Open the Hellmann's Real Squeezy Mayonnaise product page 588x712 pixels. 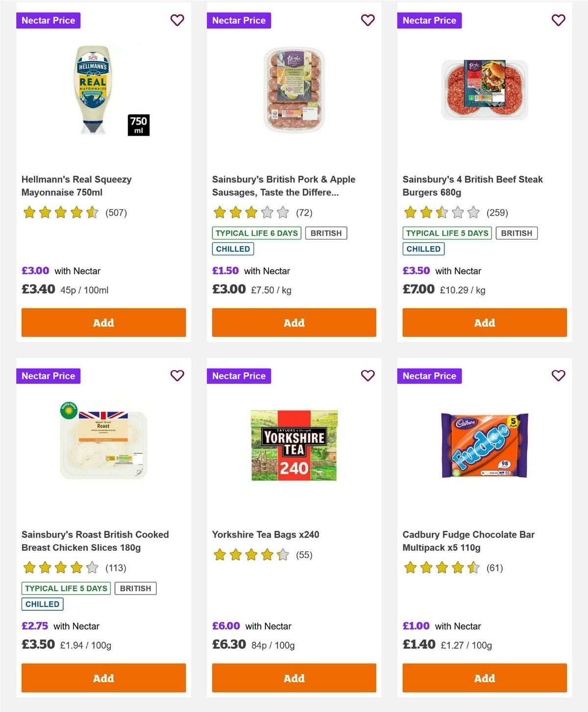76,186
